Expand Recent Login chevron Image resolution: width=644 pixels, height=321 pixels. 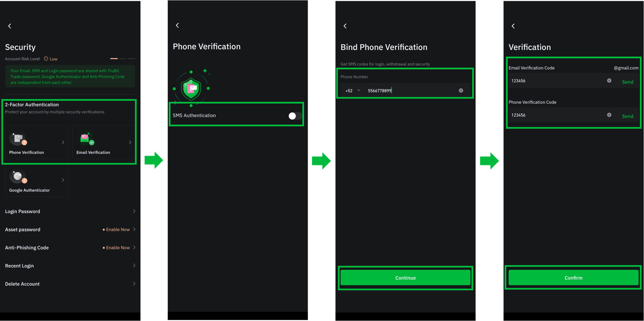tap(134, 265)
